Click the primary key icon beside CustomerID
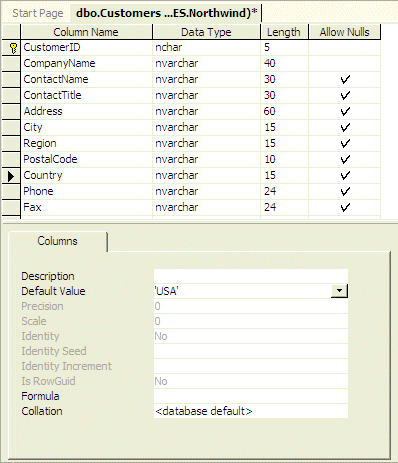Viewport: 398px width, 463px height. point(13,48)
